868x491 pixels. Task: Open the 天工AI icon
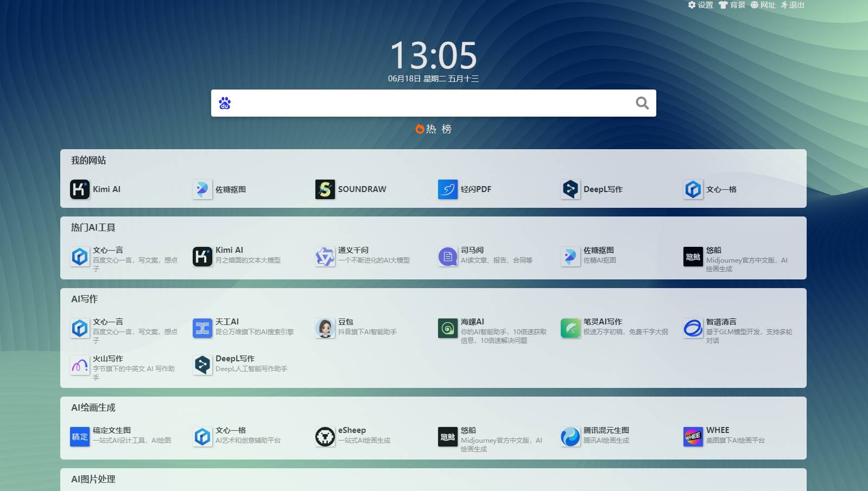point(202,328)
